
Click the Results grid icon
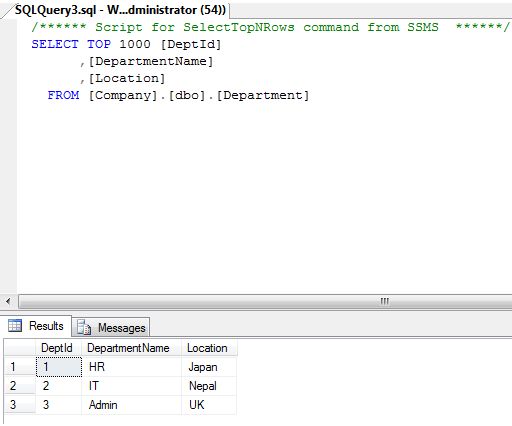pos(15,325)
